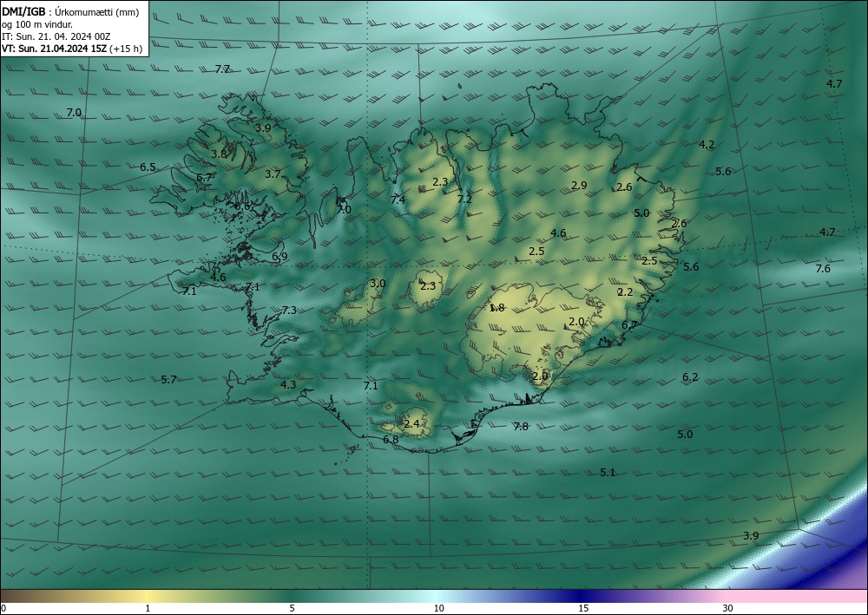Click the 6.6 value on the map
868x615 pixels.
coord(242,206)
